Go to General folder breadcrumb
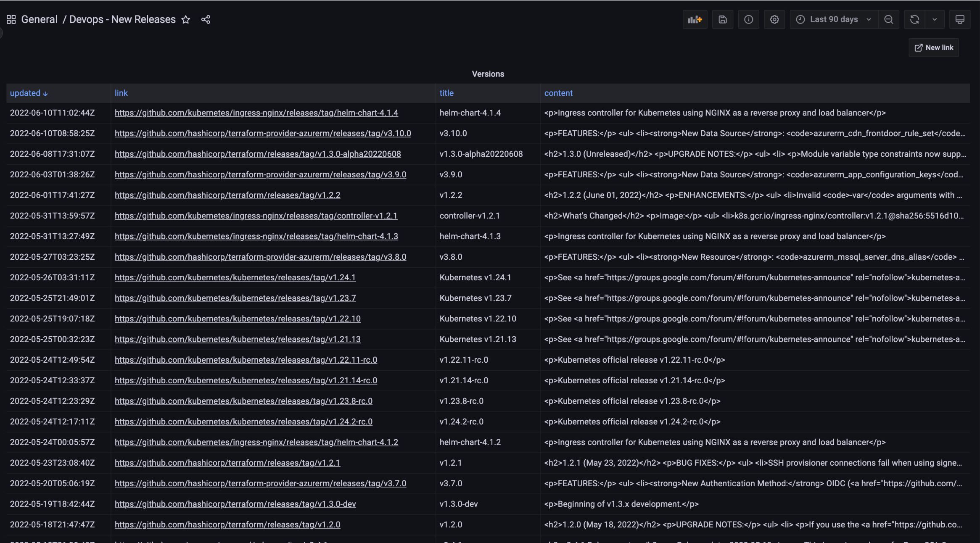The image size is (980, 543). tap(39, 19)
